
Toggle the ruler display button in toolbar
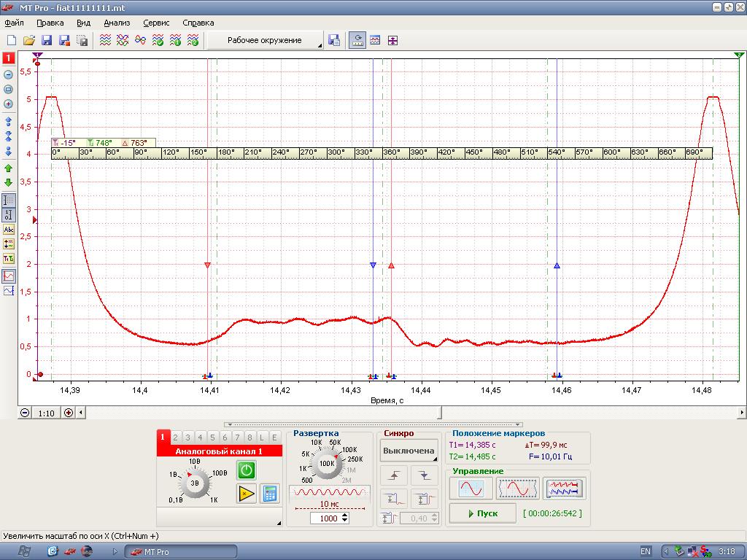pyautogui.click(x=357, y=41)
